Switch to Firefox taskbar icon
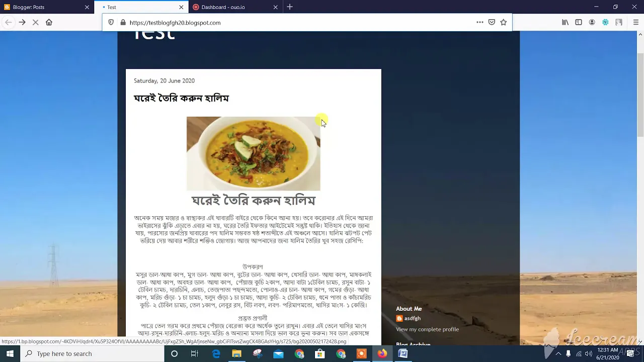Screen dimensions: 644x362 pos(382,353)
